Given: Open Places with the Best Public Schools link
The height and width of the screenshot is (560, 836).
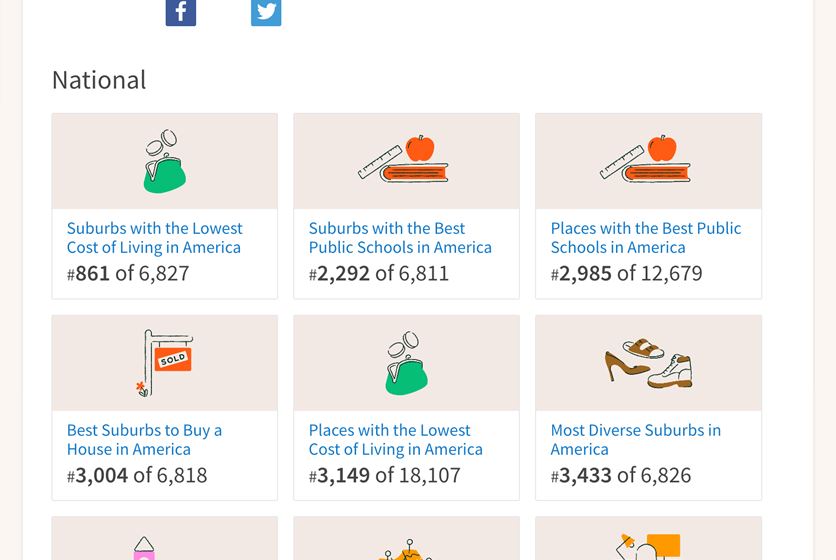Looking at the screenshot, I should pos(646,238).
